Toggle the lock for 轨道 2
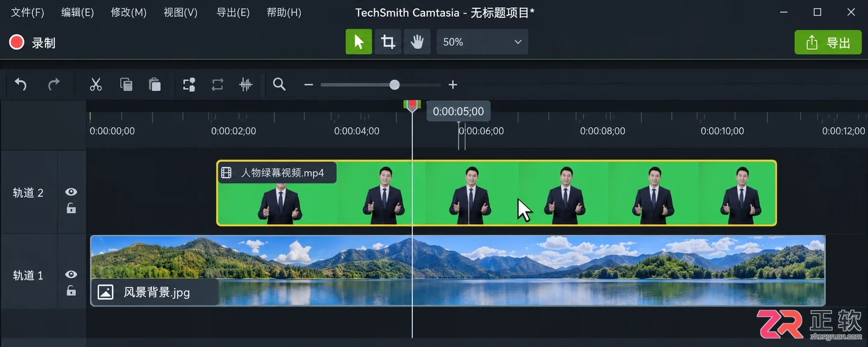The width and height of the screenshot is (868, 347). pos(71,208)
